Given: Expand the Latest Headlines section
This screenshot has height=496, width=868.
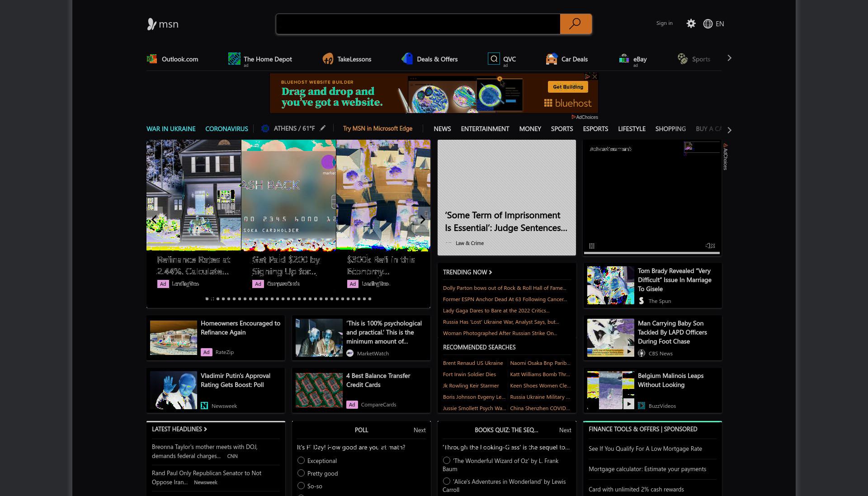Looking at the screenshot, I should click(x=179, y=429).
